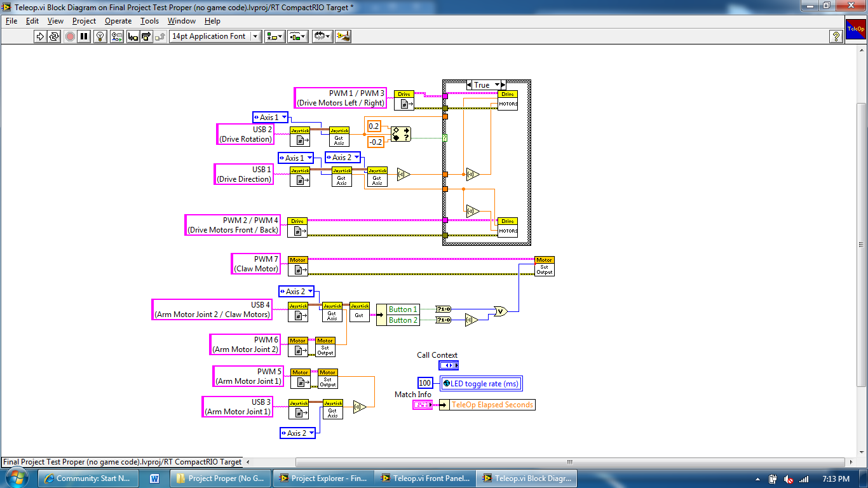868x488 pixels.
Task: Open Axis 1 enum beside USB 2 Drive Rotation
Action: pyautogui.click(x=270, y=117)
